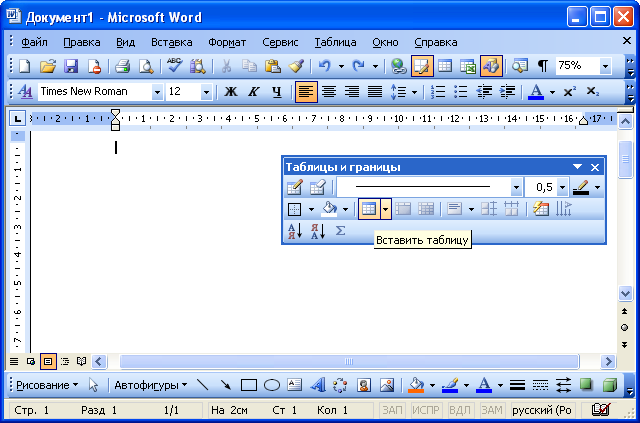Sort ascending А-Я icon
The image size is (640, 423).
coord(295,231)
